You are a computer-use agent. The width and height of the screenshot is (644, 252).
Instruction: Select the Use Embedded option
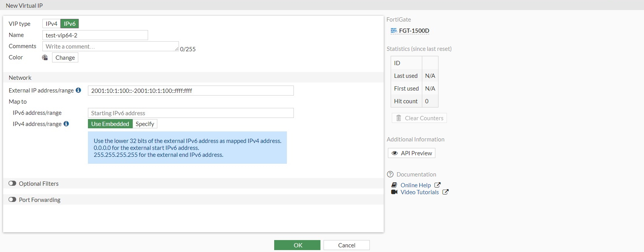(x=110, y=124)
